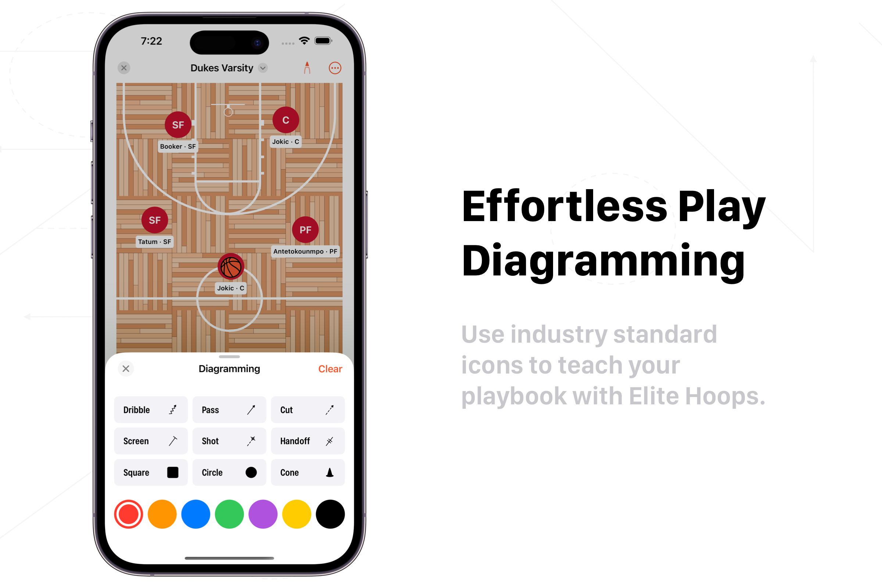This screenshot has width=882, height=588.
Task: Select the Circle shape tool
Action: [x=229, y=472]
